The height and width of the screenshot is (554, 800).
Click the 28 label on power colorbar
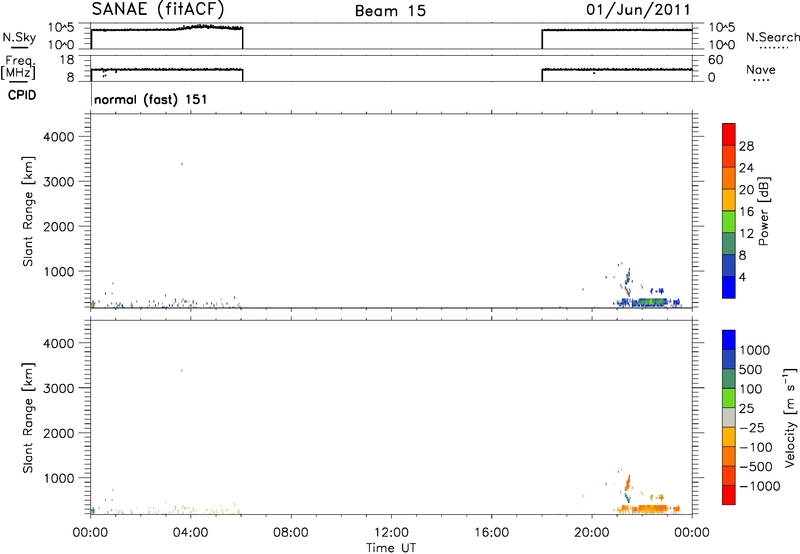click(x=747, y=146)
